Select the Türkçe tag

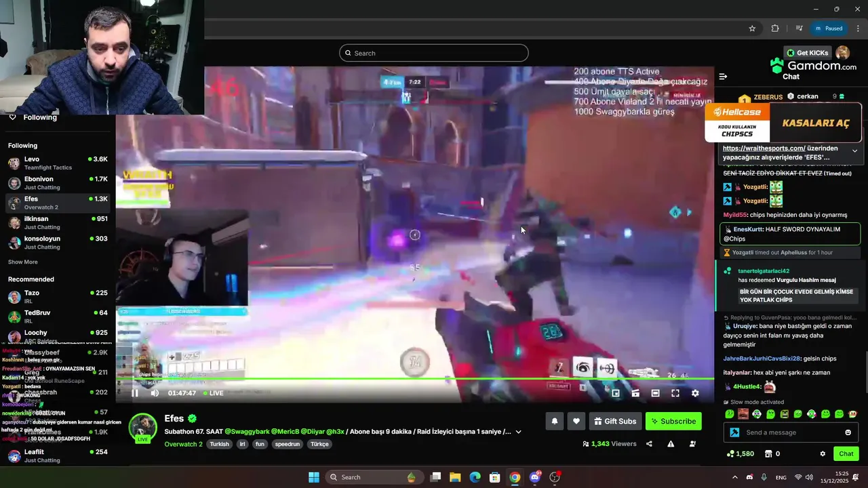pyautogui.click(x=319, y=445)
